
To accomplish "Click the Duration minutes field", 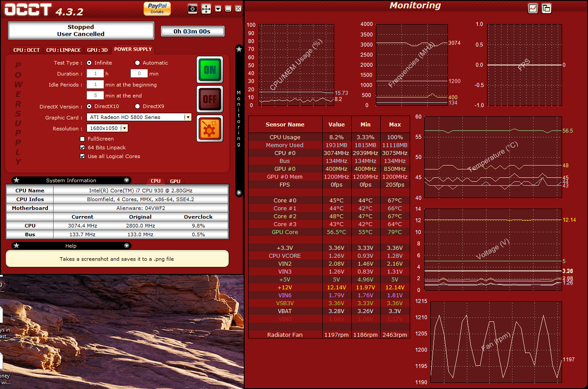I will (x=139, y=74).
